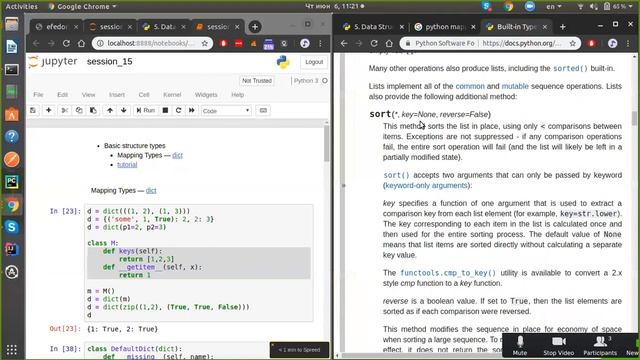Mute microphone in the Zoom controls

pos(520,346)
